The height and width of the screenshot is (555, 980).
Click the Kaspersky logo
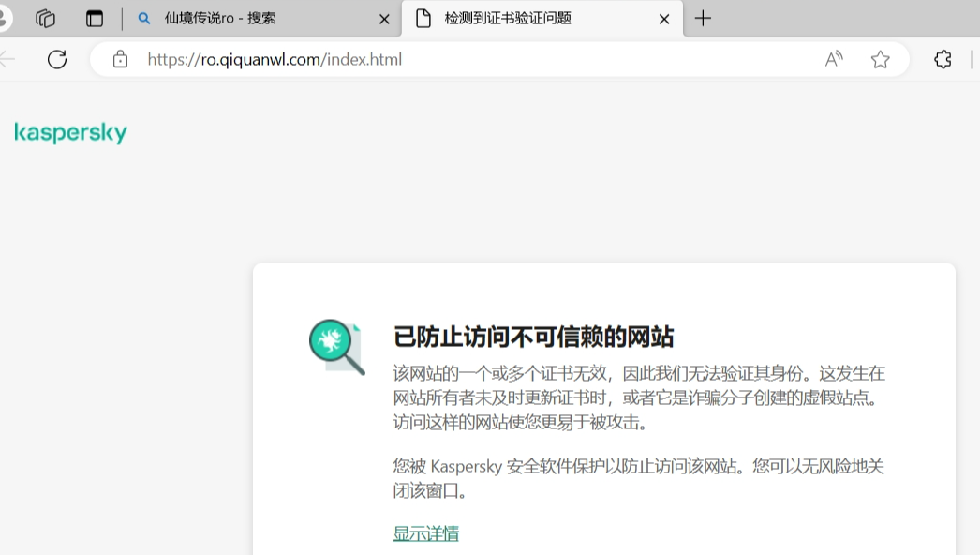coord(70,132)
